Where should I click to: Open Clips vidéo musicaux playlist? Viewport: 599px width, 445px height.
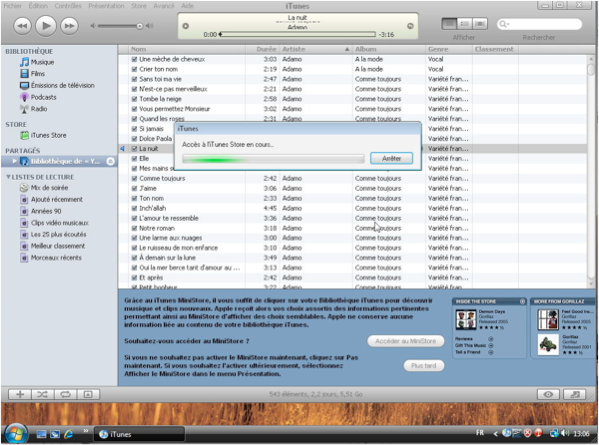pos(59,223)
